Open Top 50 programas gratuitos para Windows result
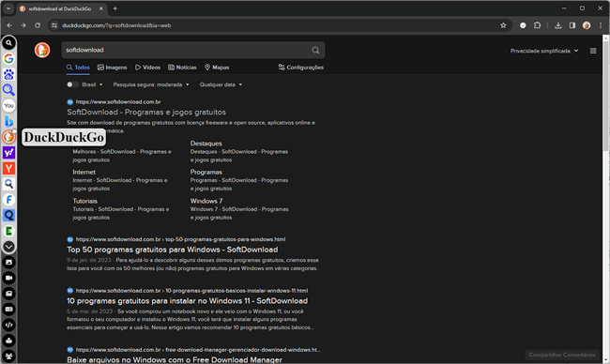 click(x=173, y=250)
